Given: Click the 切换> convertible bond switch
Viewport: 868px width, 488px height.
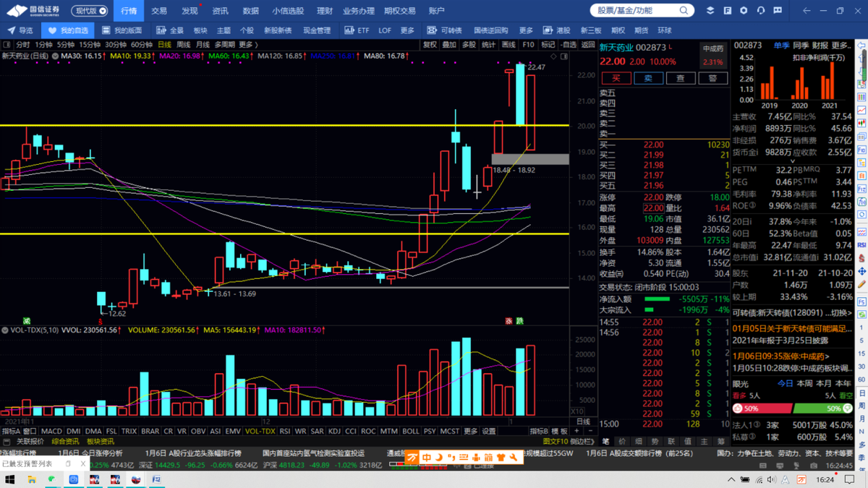Looking at the screenshot, I should point(840,313).
